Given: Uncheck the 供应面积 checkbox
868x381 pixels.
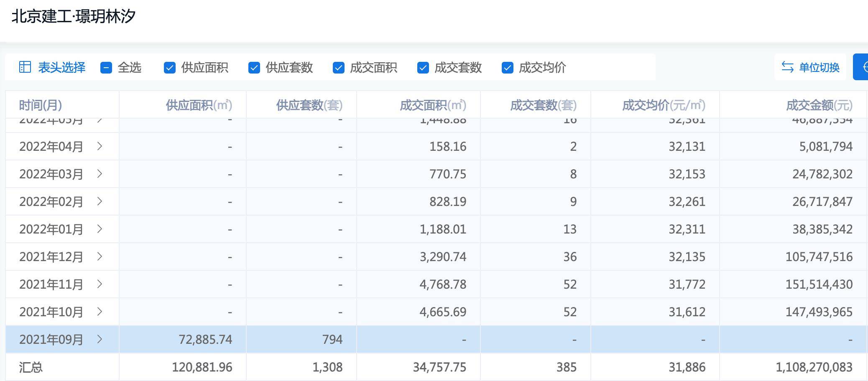Looking at the screenshot, I should pyautogui.click(x=170, y=67).
